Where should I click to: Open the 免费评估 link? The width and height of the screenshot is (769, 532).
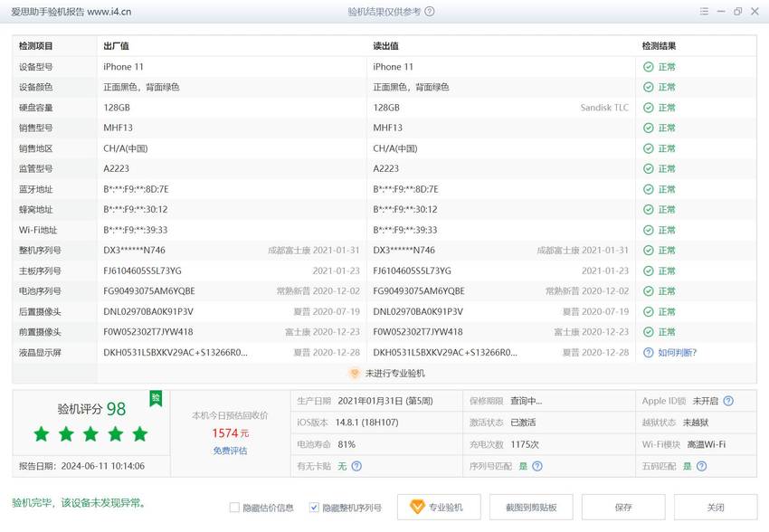pos(230,451)
